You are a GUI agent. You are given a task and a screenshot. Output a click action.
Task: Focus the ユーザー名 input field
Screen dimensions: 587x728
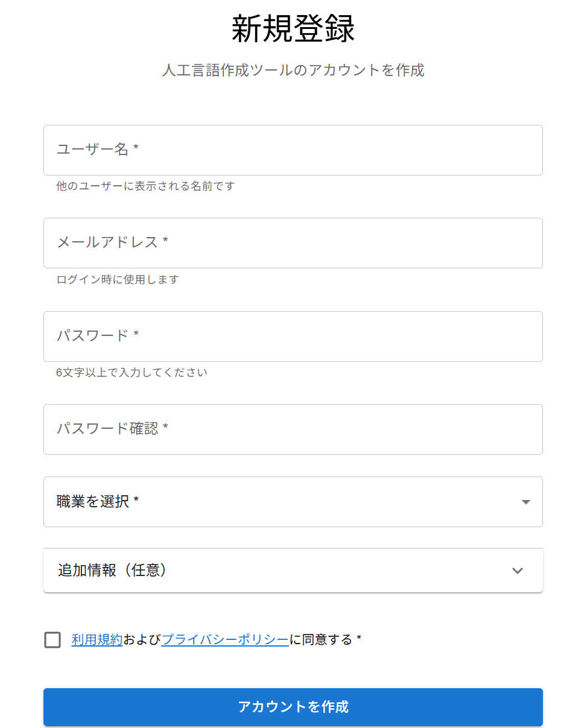293,150
